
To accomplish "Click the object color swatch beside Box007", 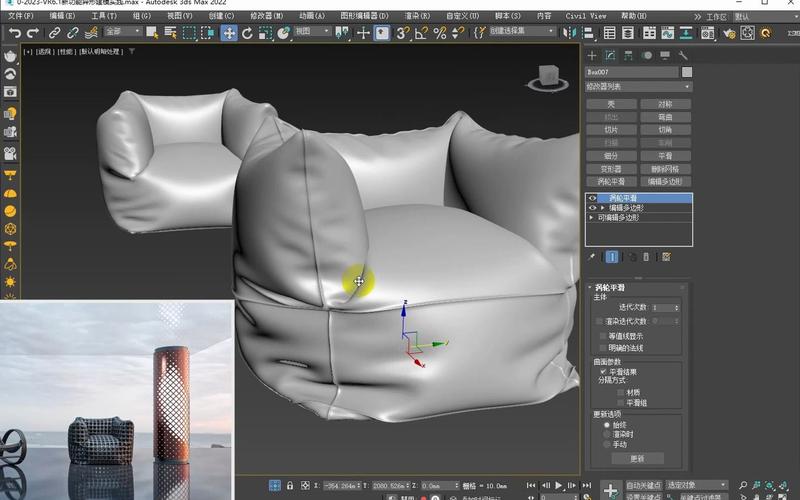I will coord(687,72).
